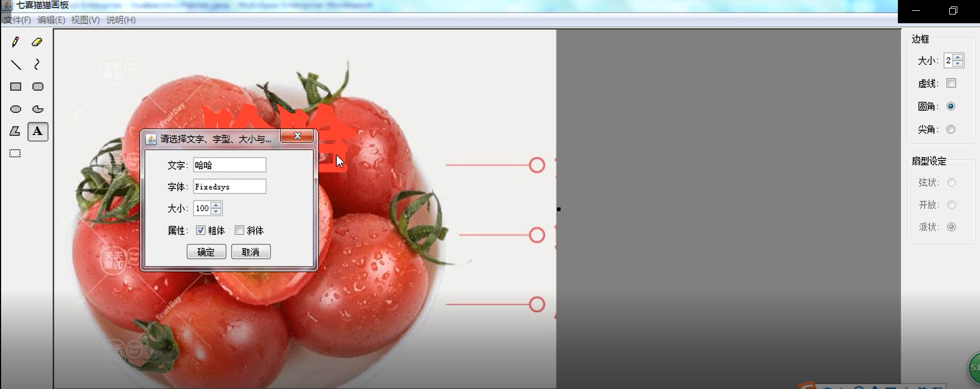Select the Rectangle tool

coord(16,86)
